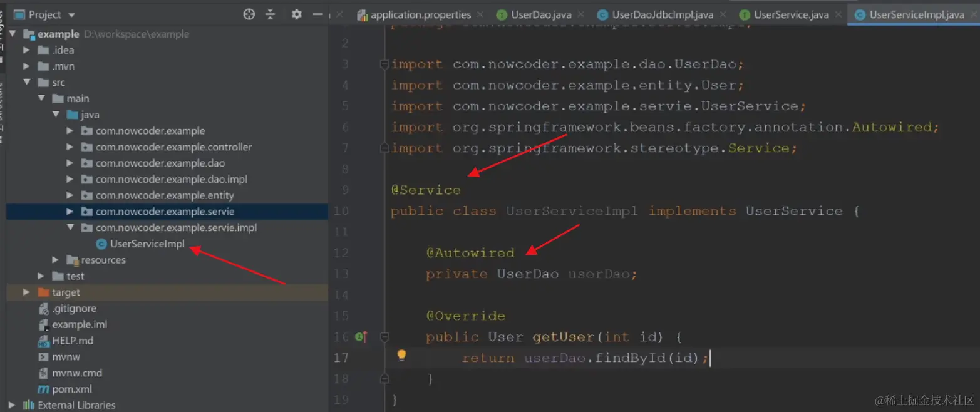Switch to application.properties tab

[x=420, y=14]
